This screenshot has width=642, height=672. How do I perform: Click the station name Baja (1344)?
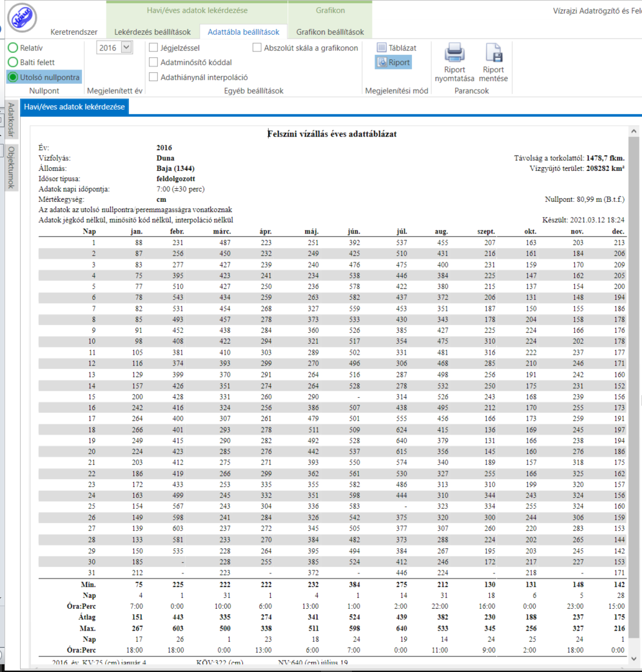tap(175, 168)
